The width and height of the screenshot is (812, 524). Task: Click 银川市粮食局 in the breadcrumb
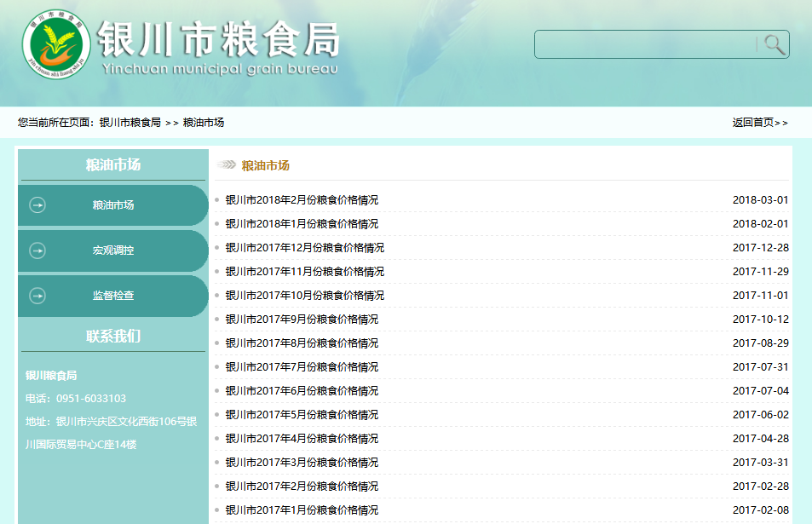tap(130, 123)
